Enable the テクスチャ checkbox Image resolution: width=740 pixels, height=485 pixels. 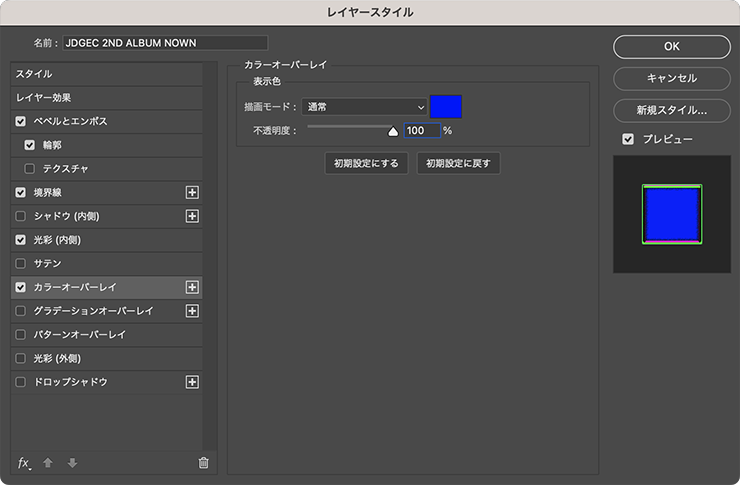click(30, 168)
